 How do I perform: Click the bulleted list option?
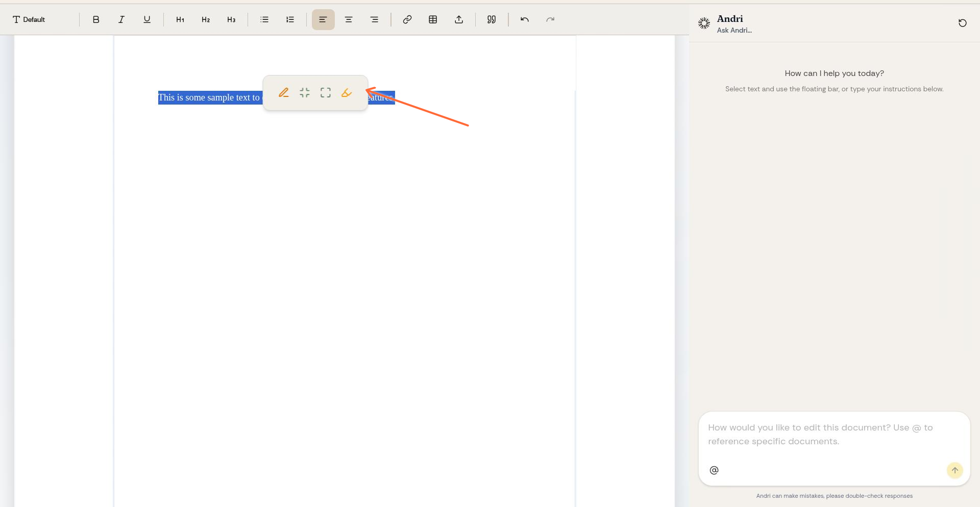tap(264, 19)
